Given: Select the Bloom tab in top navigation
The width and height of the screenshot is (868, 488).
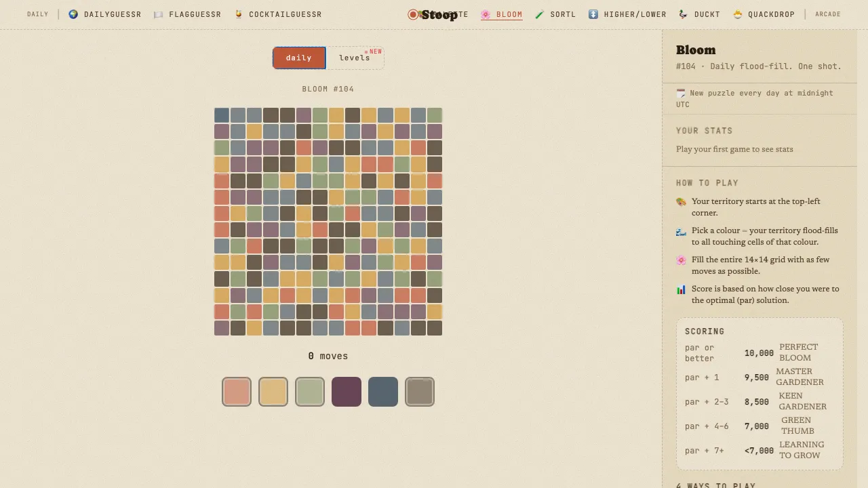Looking at the screenshot, I should click(x=502, y=14).
